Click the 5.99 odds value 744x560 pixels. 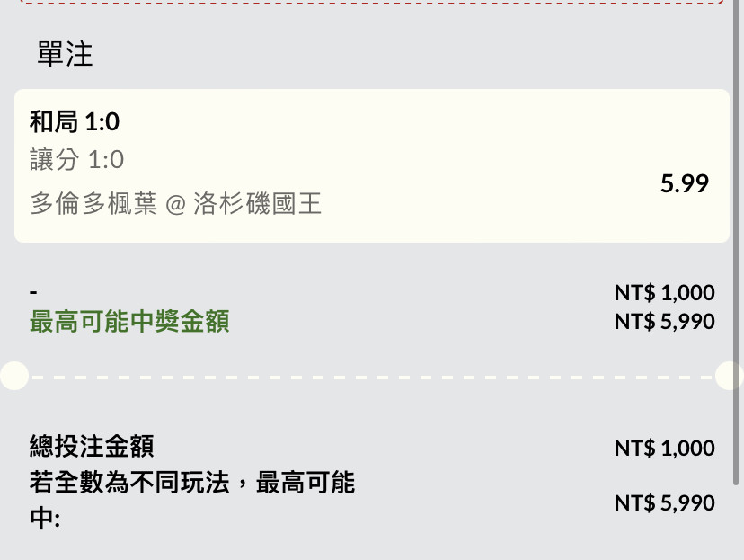684,183
